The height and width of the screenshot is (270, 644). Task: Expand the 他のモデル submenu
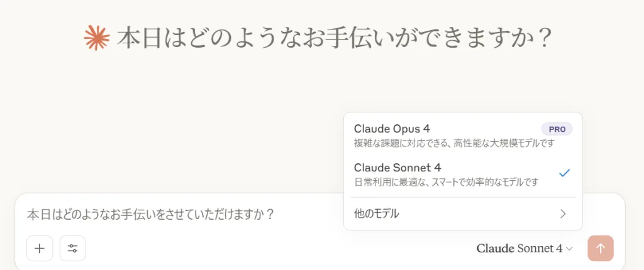point(463,213)
